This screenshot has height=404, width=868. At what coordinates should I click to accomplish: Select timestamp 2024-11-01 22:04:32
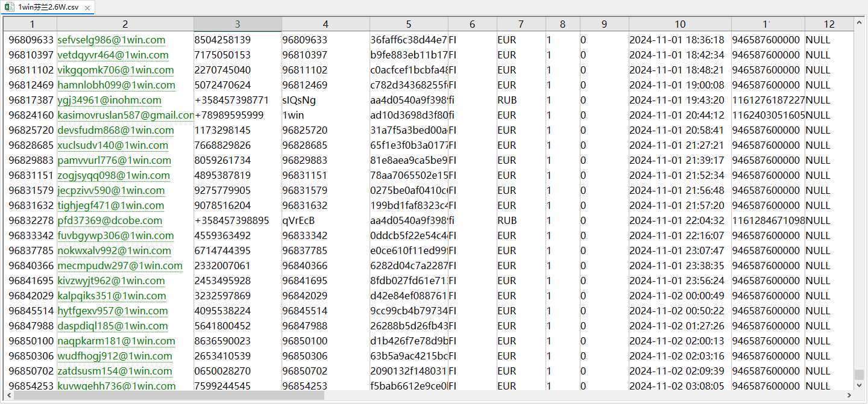click(680, 220)
